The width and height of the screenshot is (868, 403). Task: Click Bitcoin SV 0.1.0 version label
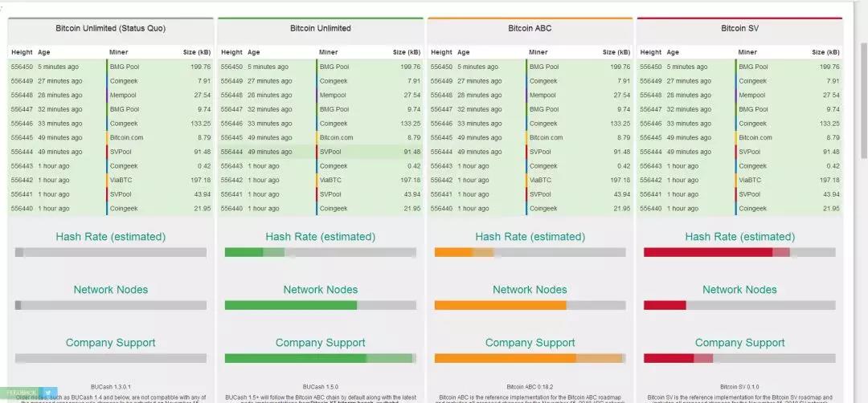[x=739, y=387]
